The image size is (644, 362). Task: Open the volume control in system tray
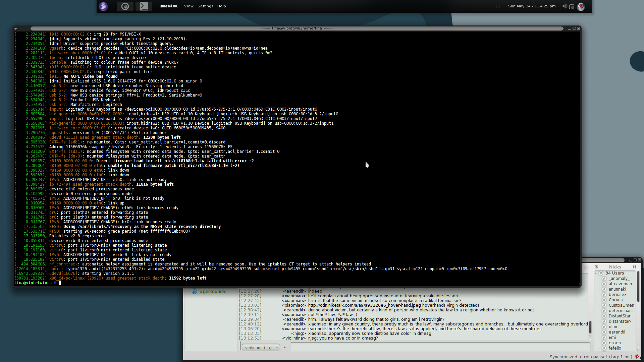564,6
